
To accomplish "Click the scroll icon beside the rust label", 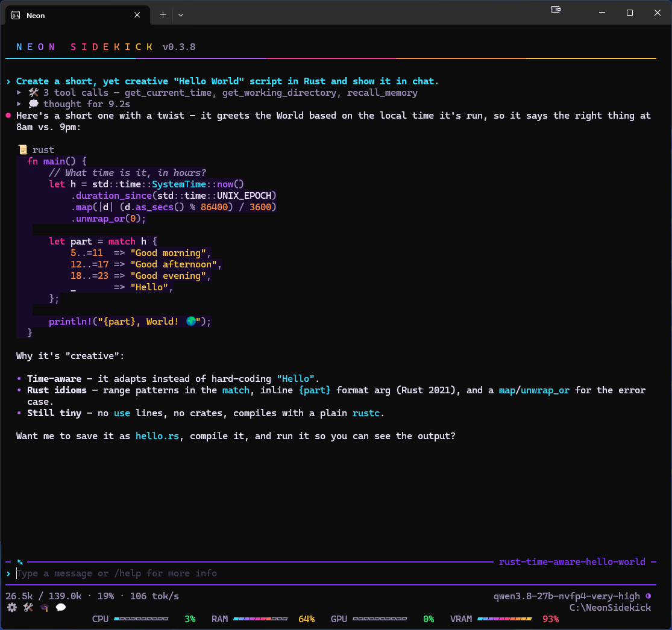I will [23, 149].
